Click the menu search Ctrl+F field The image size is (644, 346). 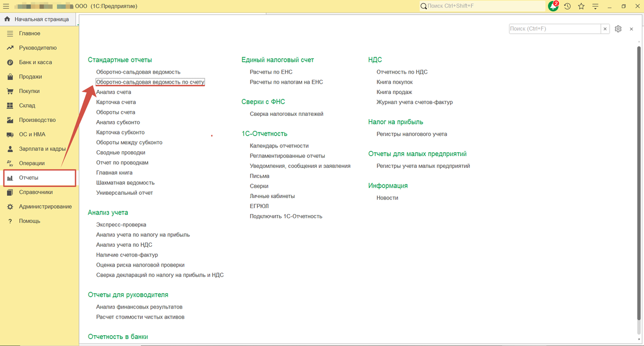click(x=555, y=29)
